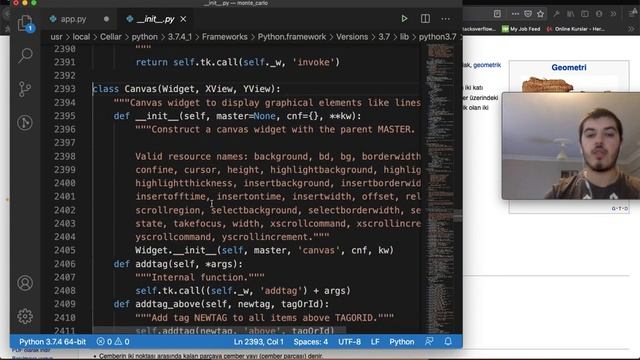Open Firefox developer tools wrench icon

(x=556, y=14)
